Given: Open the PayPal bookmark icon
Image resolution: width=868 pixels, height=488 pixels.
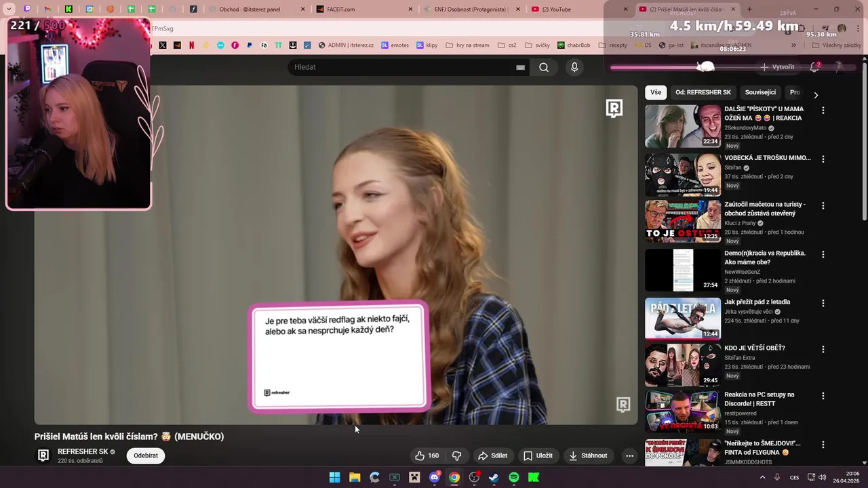Looking at the screenshot, I should pyautogui.click(x=250, y=45).
